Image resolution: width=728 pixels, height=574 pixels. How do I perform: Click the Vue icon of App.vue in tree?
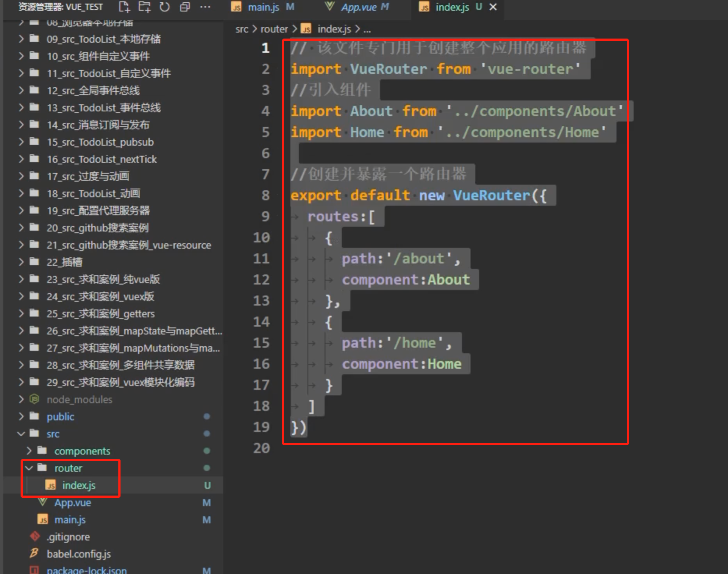43,502
